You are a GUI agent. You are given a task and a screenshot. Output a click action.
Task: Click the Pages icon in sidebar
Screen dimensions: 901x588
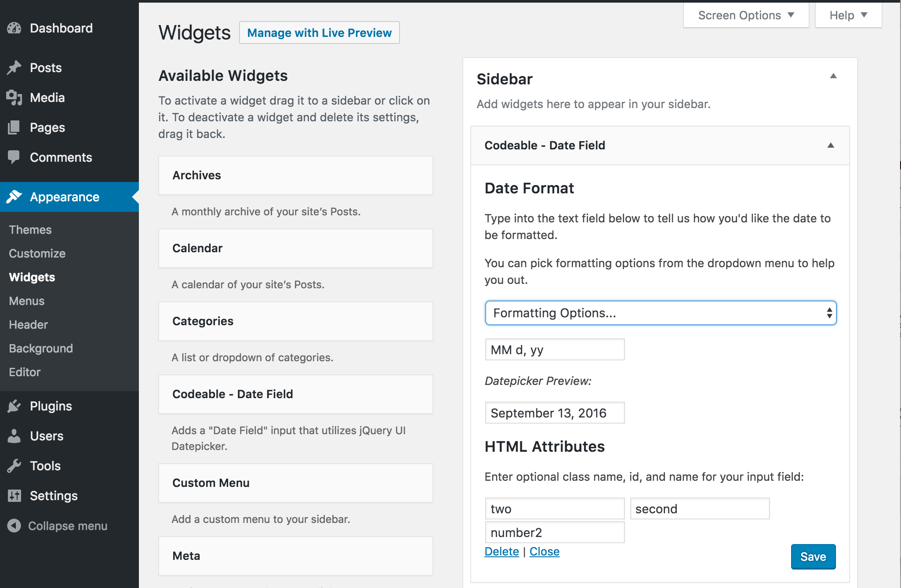pyautogui.click(x=14, y=127)
